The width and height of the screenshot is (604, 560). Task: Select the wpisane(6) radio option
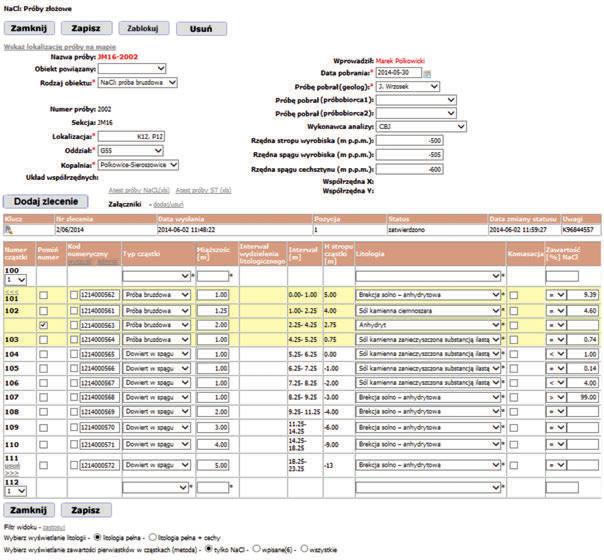pyautogui.click(x=257, y=548)
